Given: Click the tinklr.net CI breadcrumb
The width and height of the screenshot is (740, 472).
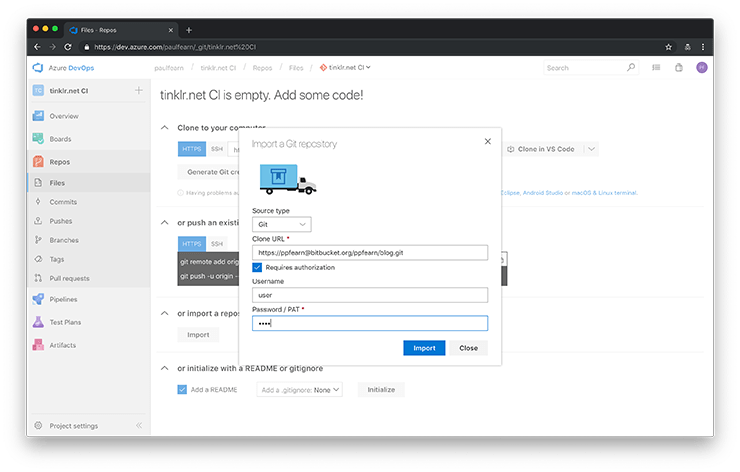Looking at the screenshot, I should coord(218,68).
